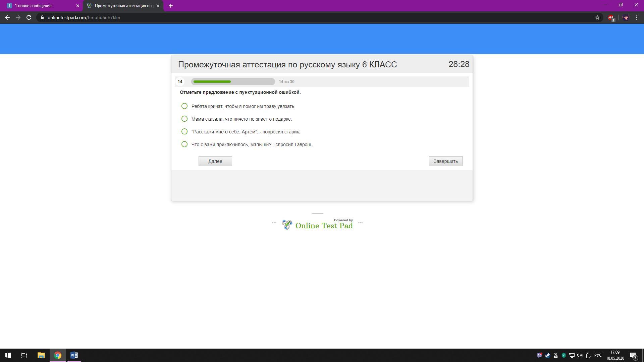Click the Online Test Pad logo
644x362 pixels.
pos(317,225)
